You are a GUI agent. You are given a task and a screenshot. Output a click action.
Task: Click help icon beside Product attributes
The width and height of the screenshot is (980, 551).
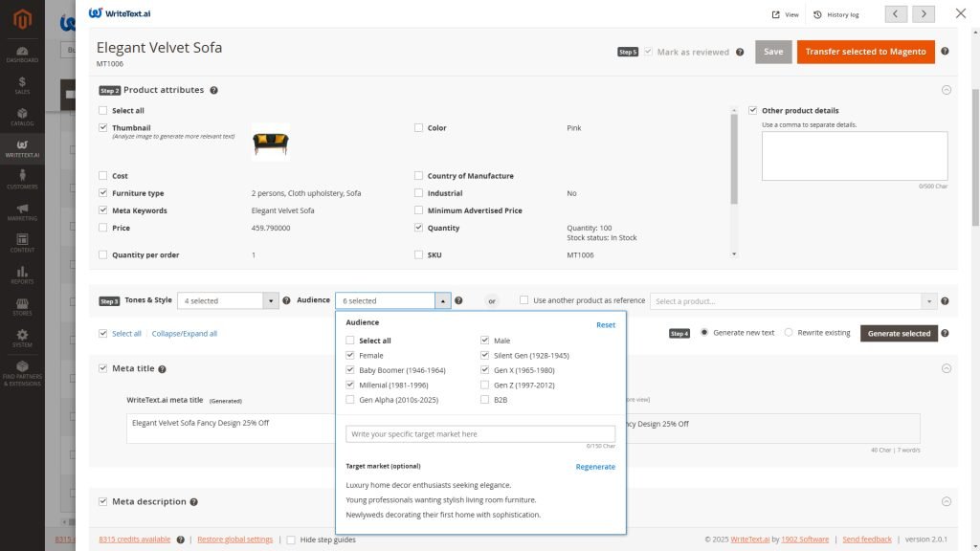[213, 90]
